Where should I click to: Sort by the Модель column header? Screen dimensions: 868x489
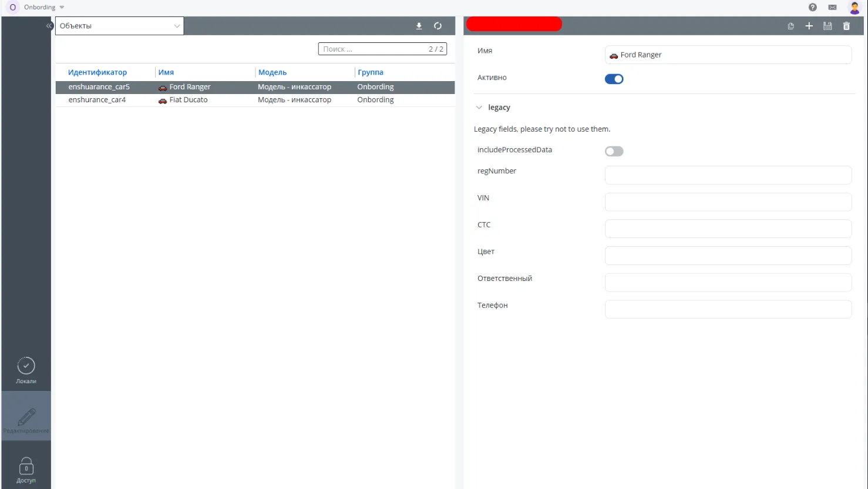click(x=272, y=72)
